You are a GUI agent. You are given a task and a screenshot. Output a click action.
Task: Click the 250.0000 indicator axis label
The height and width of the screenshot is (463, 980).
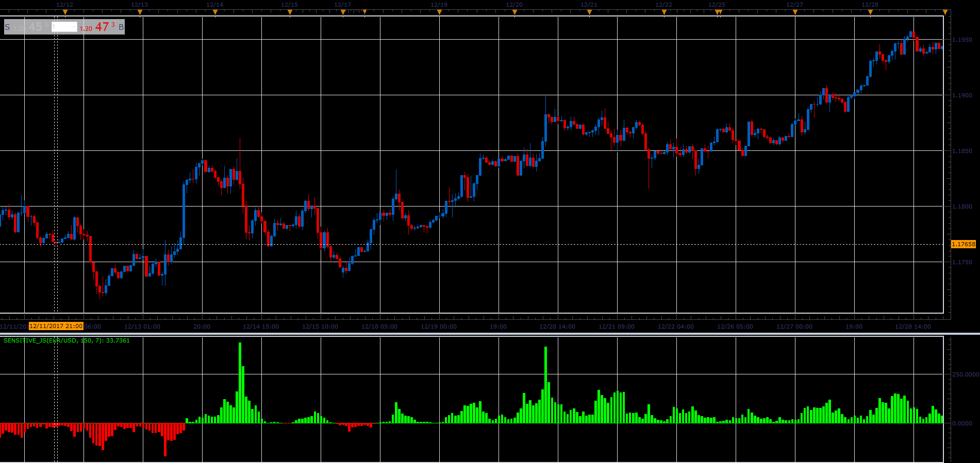point(966,374)
